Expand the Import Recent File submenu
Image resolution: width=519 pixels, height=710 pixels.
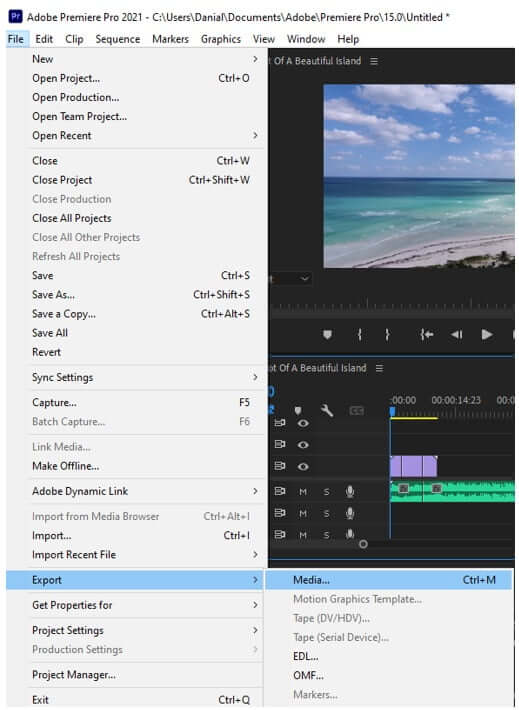pos(255,554)
